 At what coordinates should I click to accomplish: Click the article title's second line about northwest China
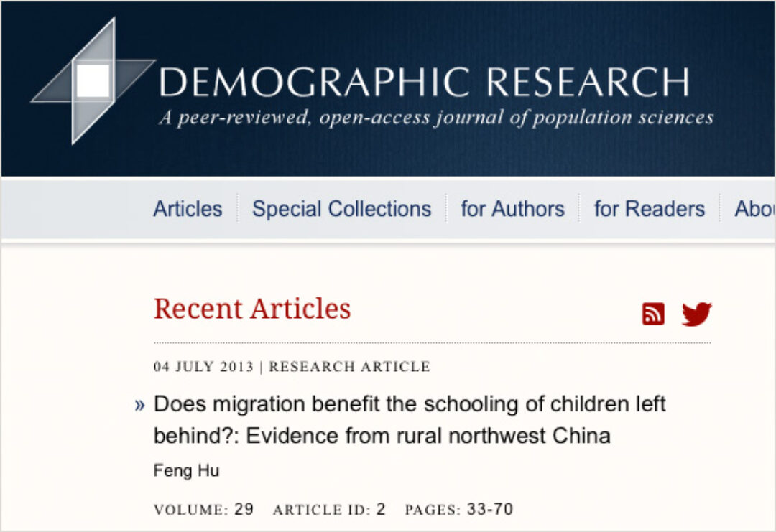tap(382, 436)
